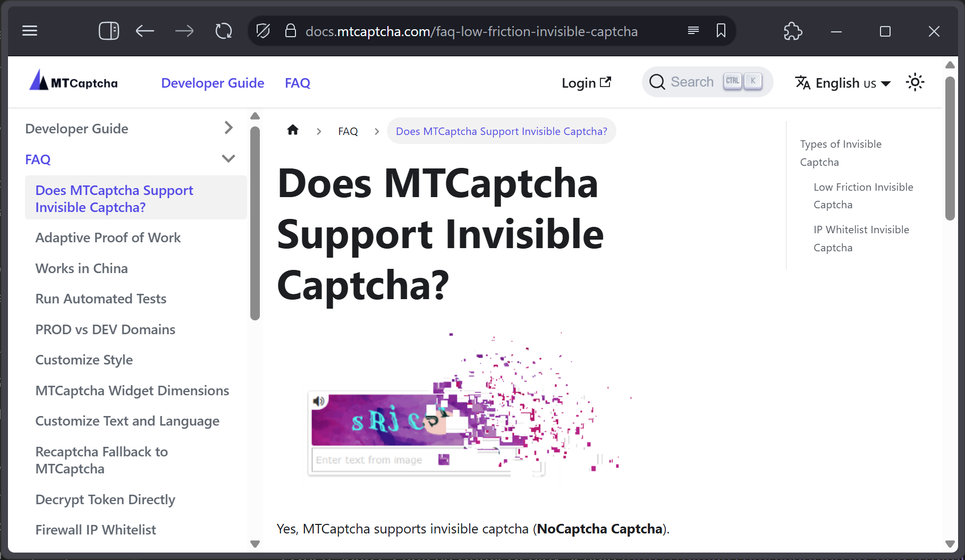Screen dimensions: 965x560
Task: Click the page scroll down arrow
Action: [950, 544]
